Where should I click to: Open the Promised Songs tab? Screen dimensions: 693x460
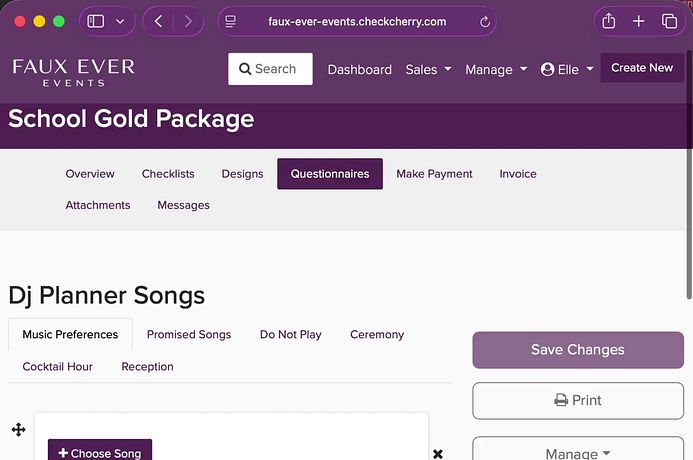pos(188,334)
